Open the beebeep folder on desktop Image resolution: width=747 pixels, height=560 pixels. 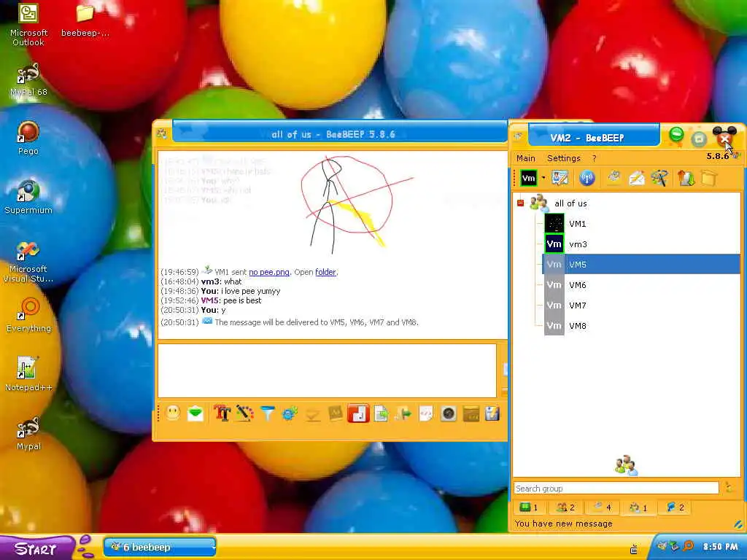coord(85,20)
